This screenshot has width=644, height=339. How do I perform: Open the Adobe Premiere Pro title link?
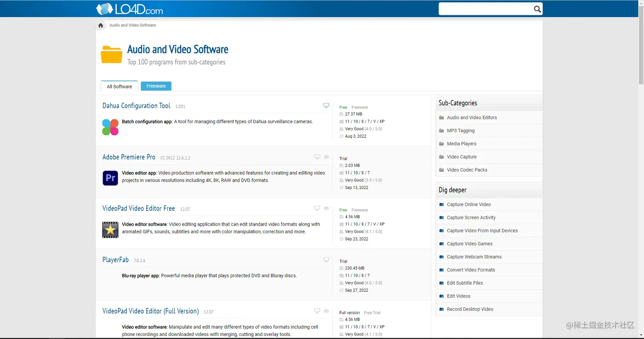click(129, 157)
